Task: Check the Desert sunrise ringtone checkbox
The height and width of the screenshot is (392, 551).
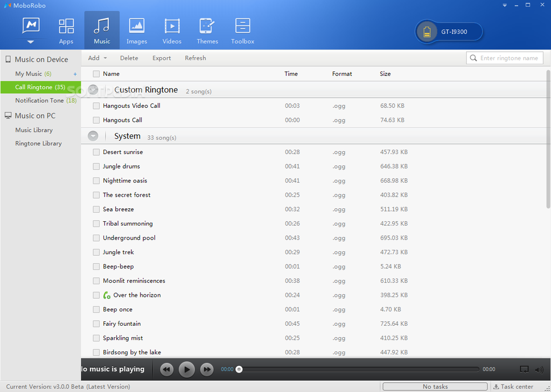Action: 96,152
